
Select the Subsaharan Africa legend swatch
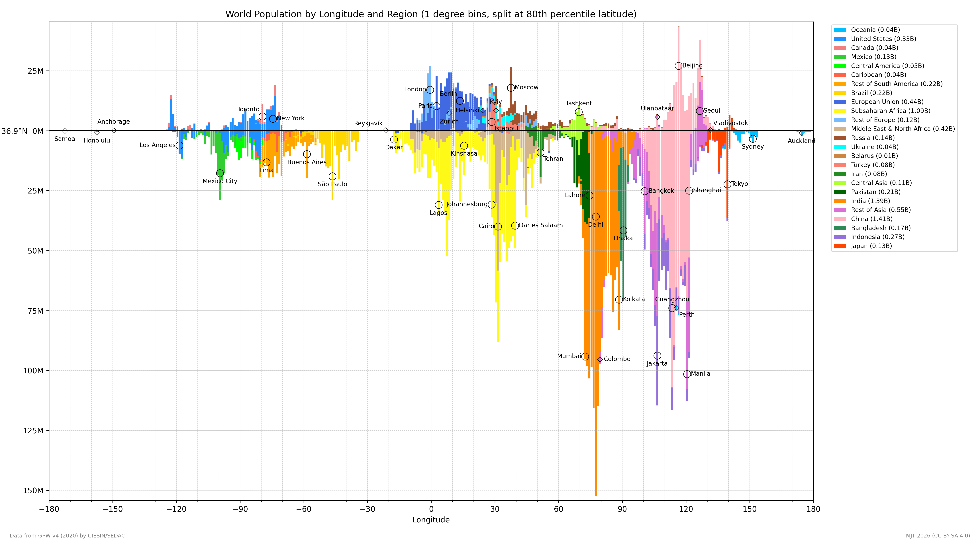click(840, 111)
